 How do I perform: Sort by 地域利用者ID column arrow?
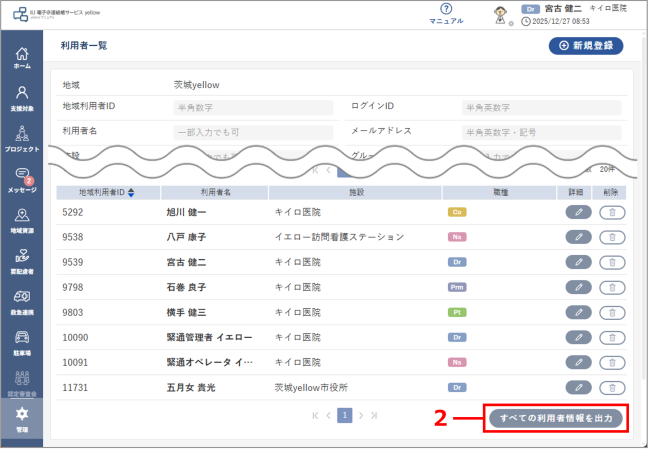(x=130, y=191)
